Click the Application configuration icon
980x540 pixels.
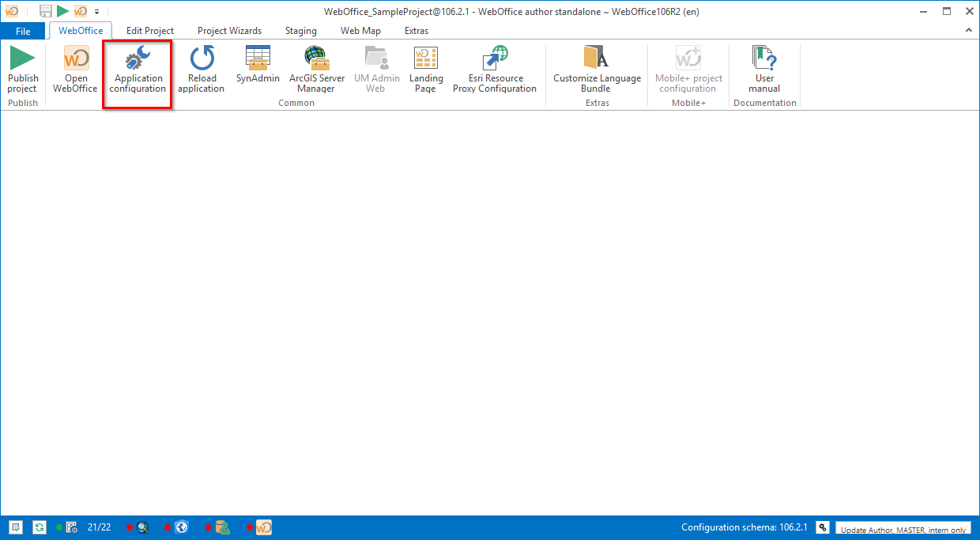pos(138,71)
